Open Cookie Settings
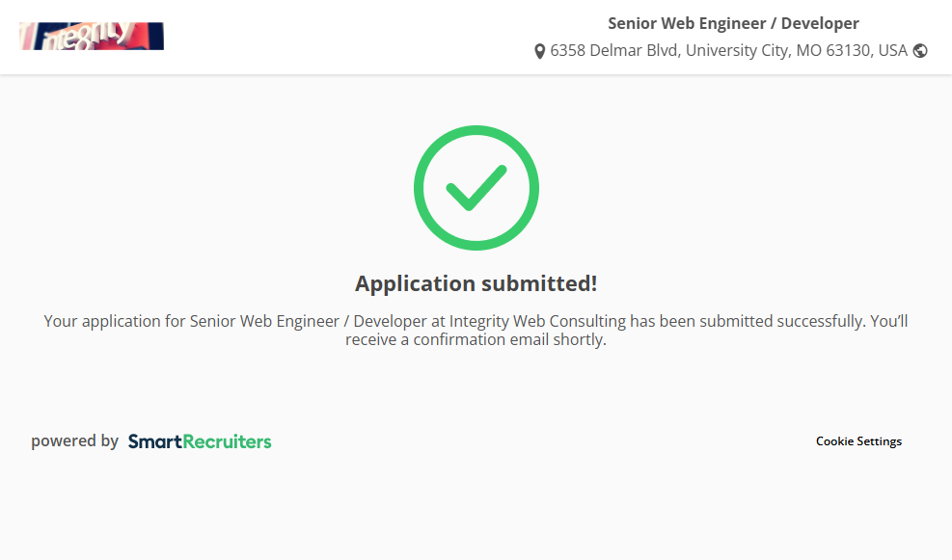The width and height of the screenshot is (952, 560). tap(858, 441)
